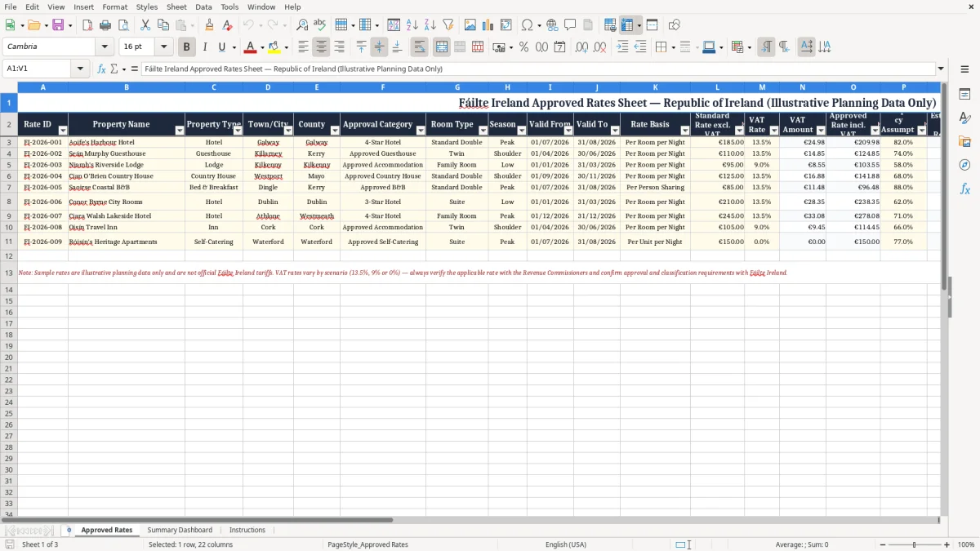Toggle Underline formatting

pyautogui.click(x=221, y=47)
